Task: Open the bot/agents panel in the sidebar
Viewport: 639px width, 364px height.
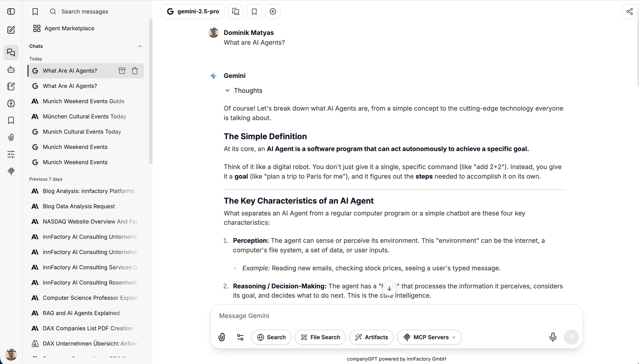Action: pyautogui.click(x=11, y=70)
